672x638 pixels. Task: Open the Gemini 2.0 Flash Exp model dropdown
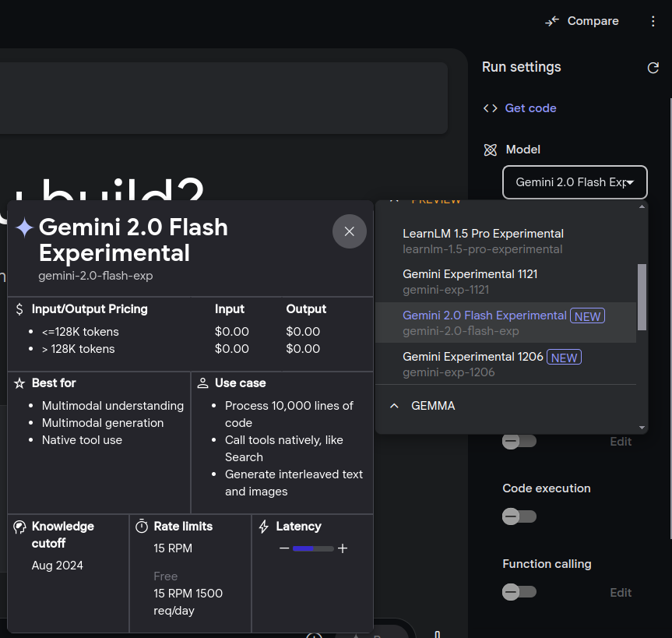tap(575, 182)
